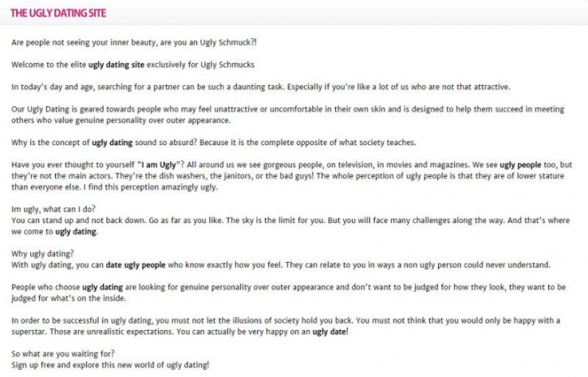The image size is (588, 377).
Task: Click the 'Why ugly dating?' heading line
Action: [x=42, y=254]
